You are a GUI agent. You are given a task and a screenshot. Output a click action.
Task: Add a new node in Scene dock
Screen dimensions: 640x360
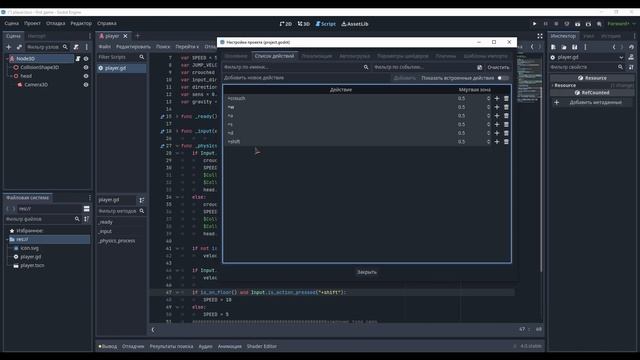(x=9, y=47)
